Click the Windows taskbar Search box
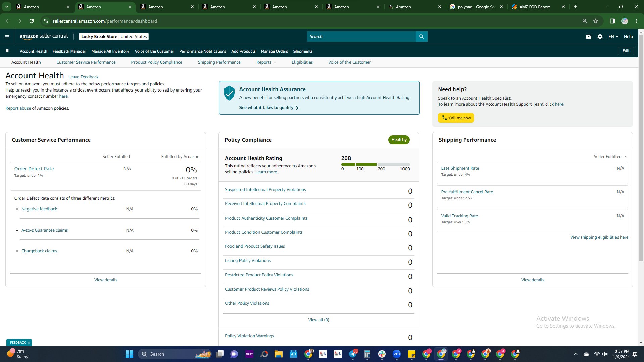The width and height of the screenshot is (644, 362). [x=175, y=354]
